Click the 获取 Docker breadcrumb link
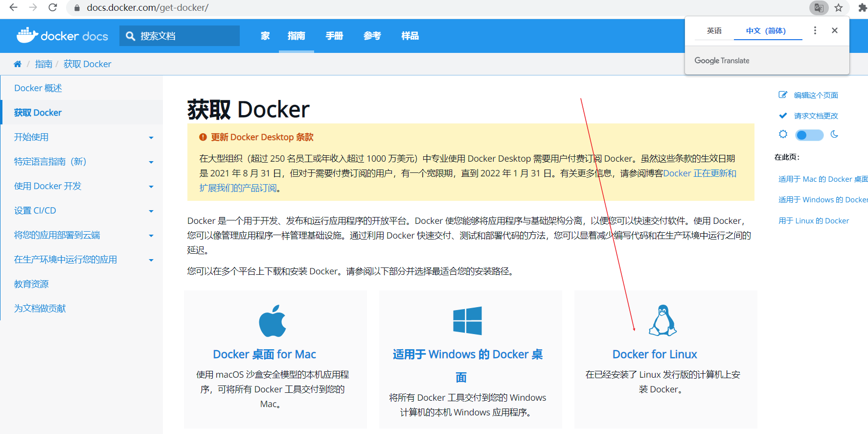Viewport: 868px width, 434px height. (x=87, y=64)
